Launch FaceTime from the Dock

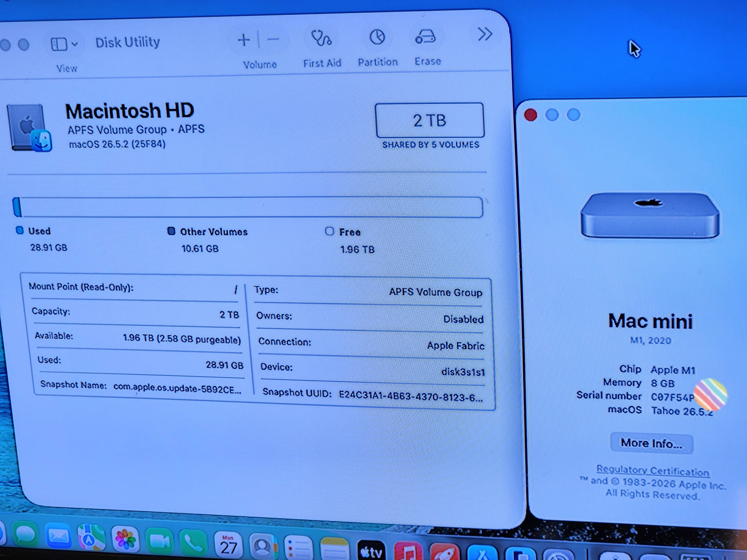click(x=159, y=542)
